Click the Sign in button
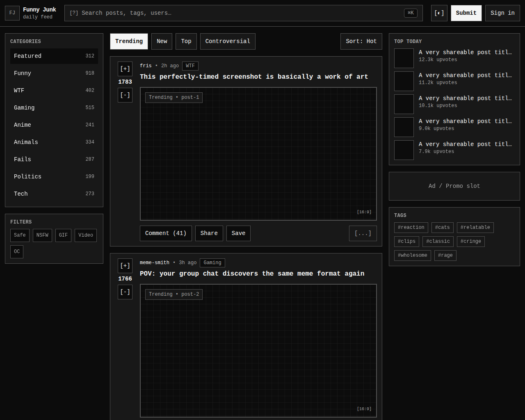Viewport: 525px width, 420px height. 502,13
